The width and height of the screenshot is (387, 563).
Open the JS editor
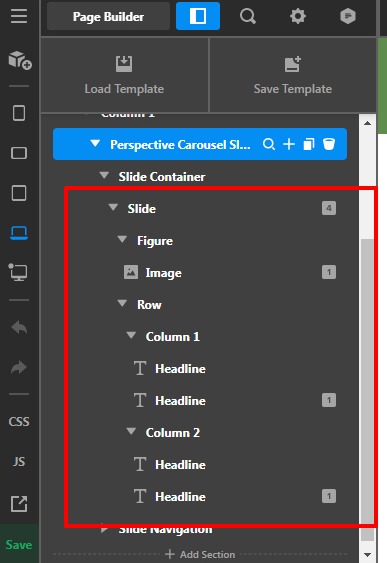coord(19,461)
